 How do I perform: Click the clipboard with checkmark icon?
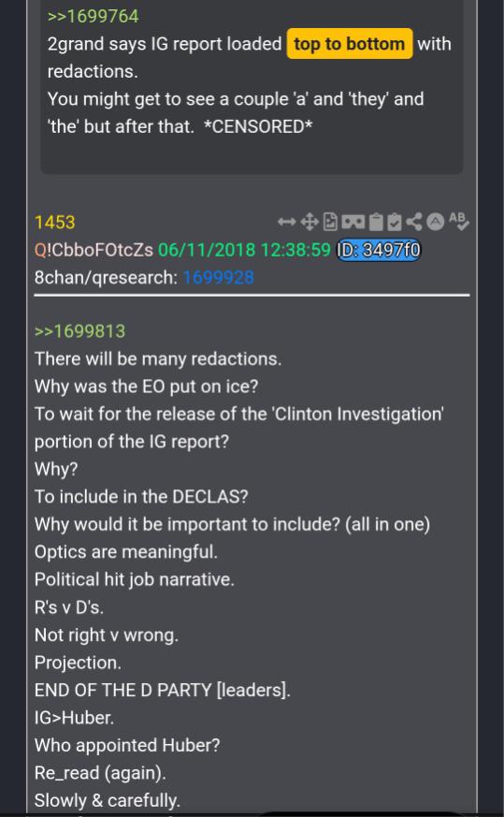point(395,222)
